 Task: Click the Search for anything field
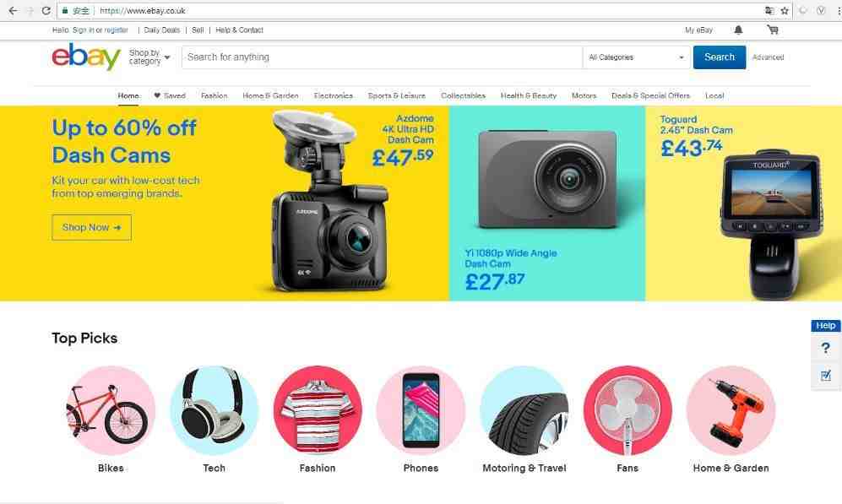382,57
